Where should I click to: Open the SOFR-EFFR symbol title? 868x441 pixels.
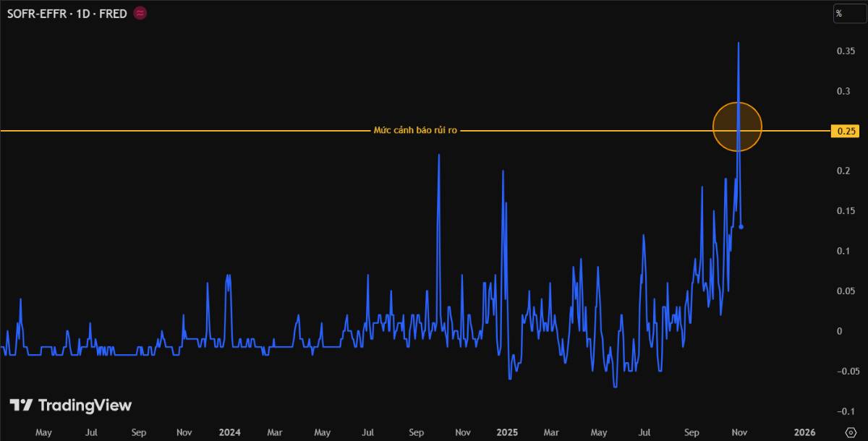tap(68, 13)
